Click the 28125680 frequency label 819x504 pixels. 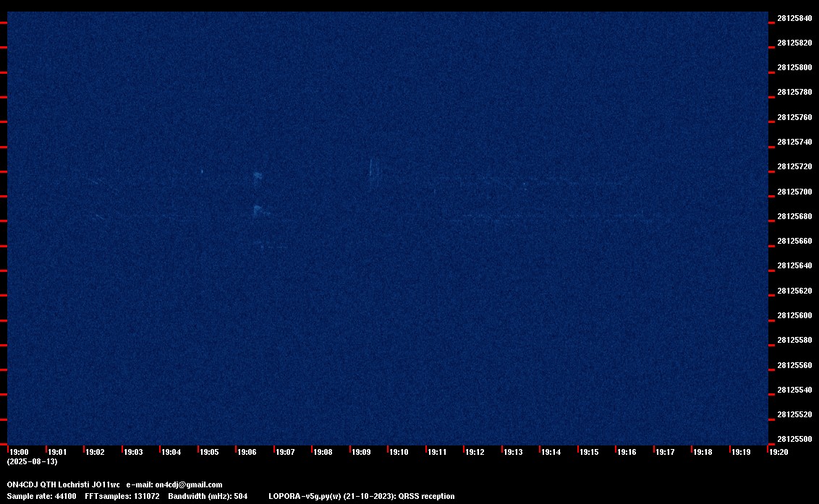pyautogui.click(x=794, y=216)
